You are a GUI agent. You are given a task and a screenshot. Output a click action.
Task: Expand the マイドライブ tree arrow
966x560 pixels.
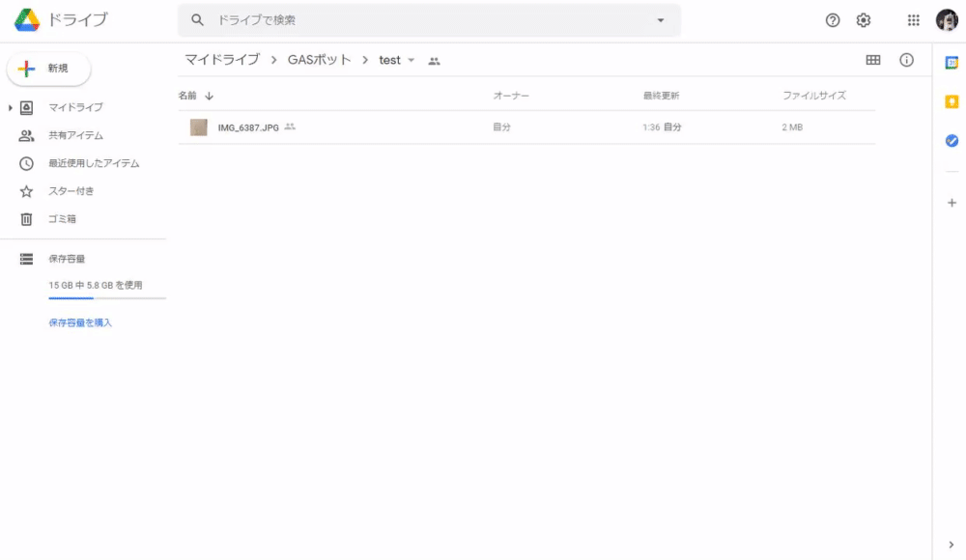pos(10,108)
